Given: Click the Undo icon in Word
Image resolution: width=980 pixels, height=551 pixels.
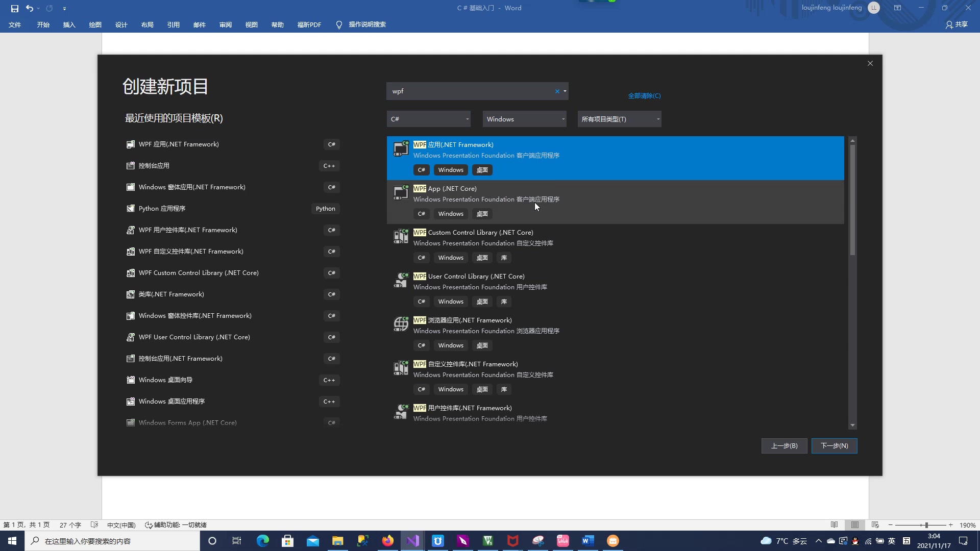Looking at the screenshot, I should pyautogui.click(x=29, y=8).
